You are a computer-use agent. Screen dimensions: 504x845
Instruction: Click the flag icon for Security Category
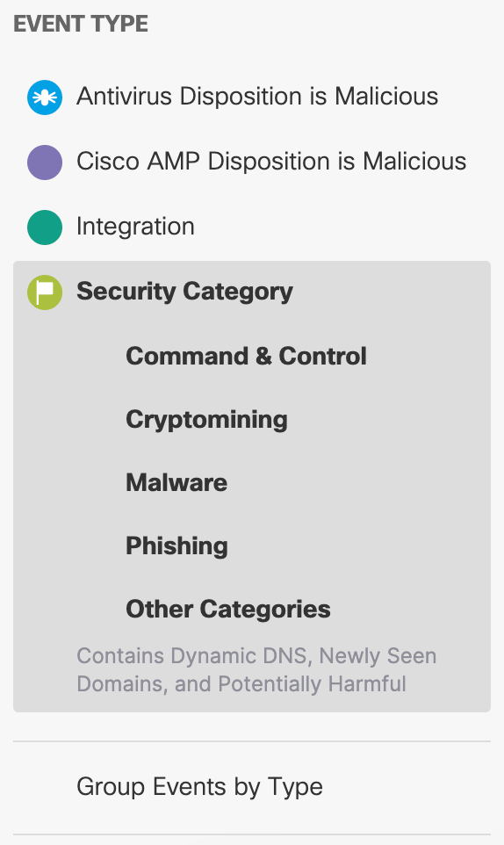(45, 292)
